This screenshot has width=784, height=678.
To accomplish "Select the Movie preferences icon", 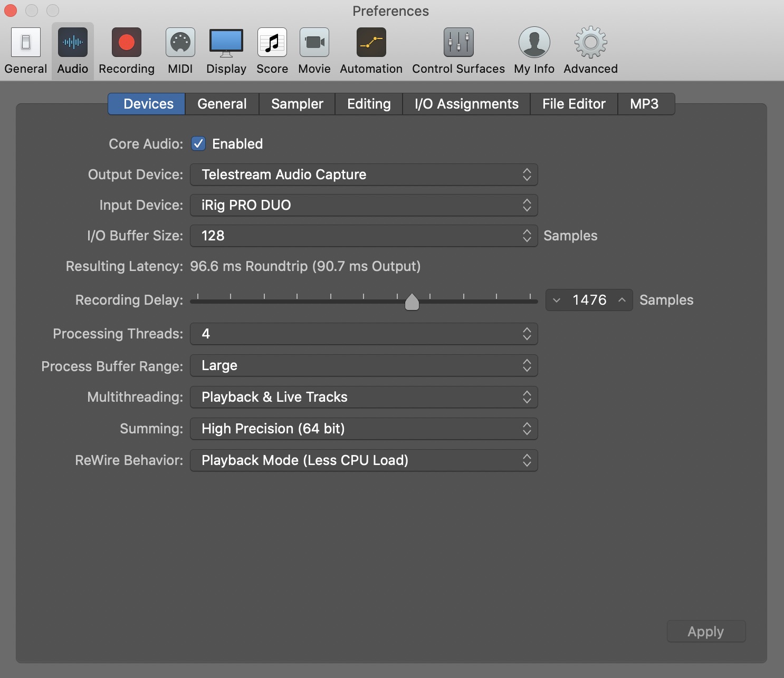I will (314, 43).
